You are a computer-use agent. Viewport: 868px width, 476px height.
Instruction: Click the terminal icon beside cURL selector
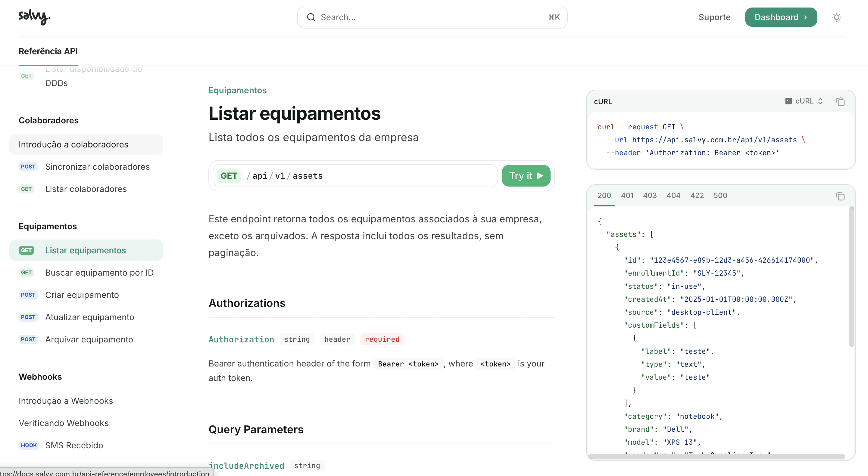(x=788, y=101)
